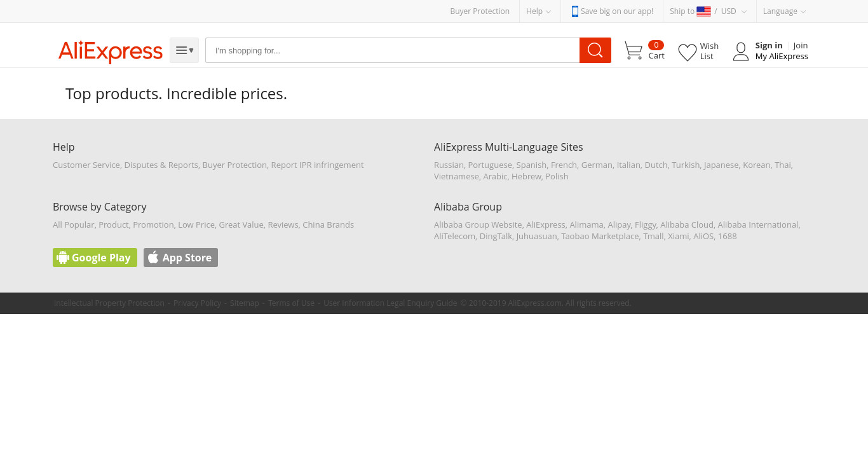Open Great Value link
Image resolution: width=868 pixels, height=463 pixels.
(x=241, y=225)
